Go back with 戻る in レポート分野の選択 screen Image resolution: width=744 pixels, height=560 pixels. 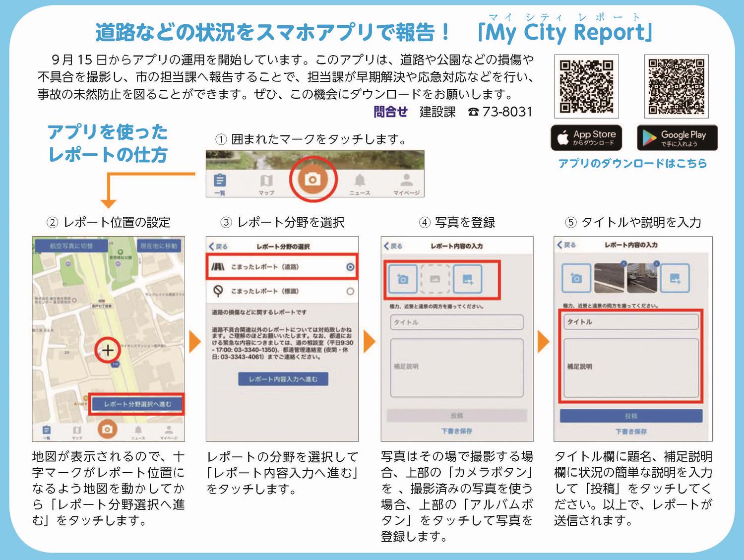(218, 247)
